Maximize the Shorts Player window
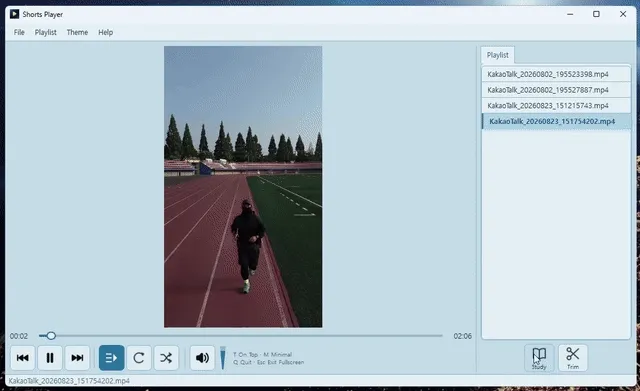 click(596, 14)
